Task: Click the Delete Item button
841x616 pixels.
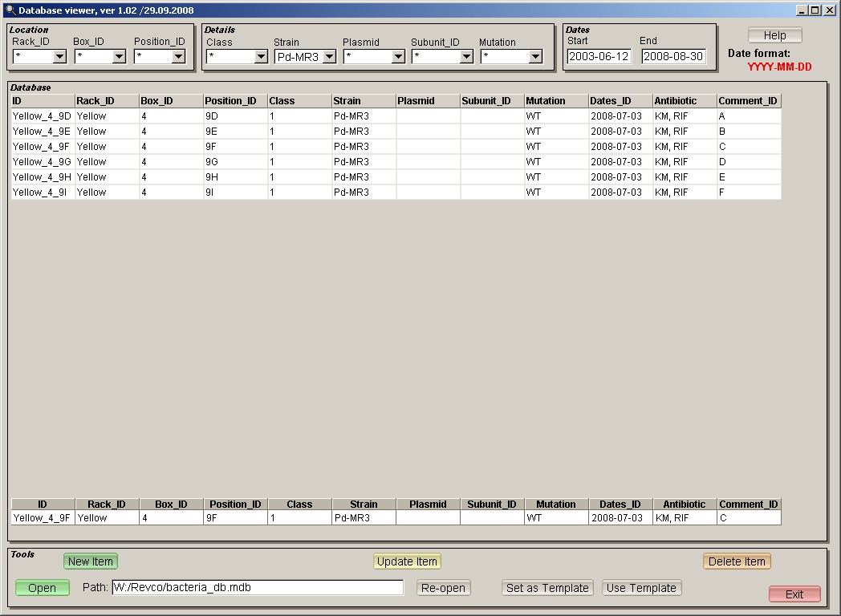Action: pos(737,561)
